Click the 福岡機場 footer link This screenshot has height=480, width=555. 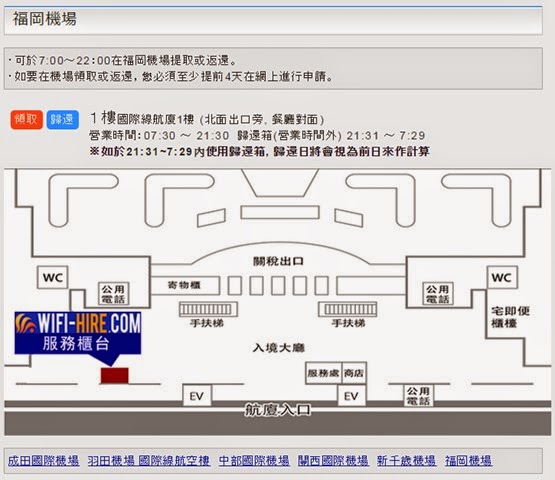click(x=468, y=461)
